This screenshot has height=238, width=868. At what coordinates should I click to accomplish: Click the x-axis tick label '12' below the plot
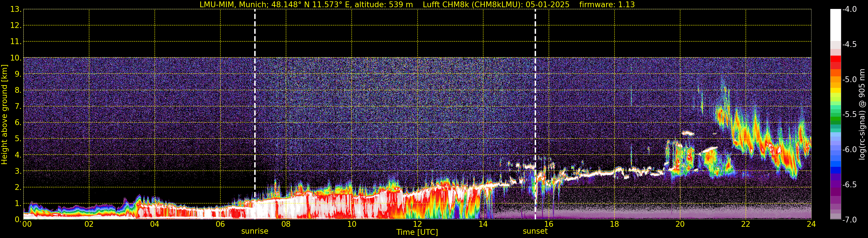coord(417,224)
